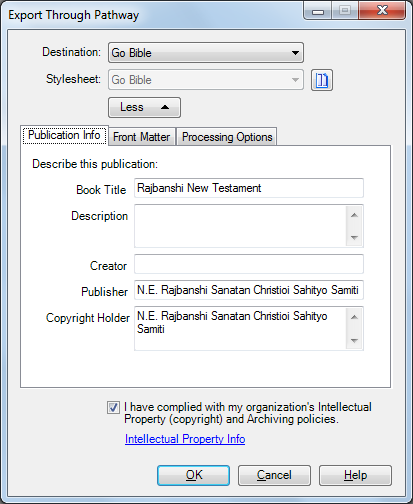Image resolution: width=413 pixels, height=504 pixels.
Task: Click into the Creator text field
Action: pyautogui.click(x=249, y=264)
